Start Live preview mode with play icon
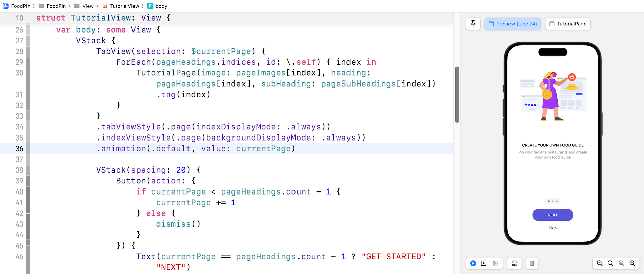 (473, 263)
